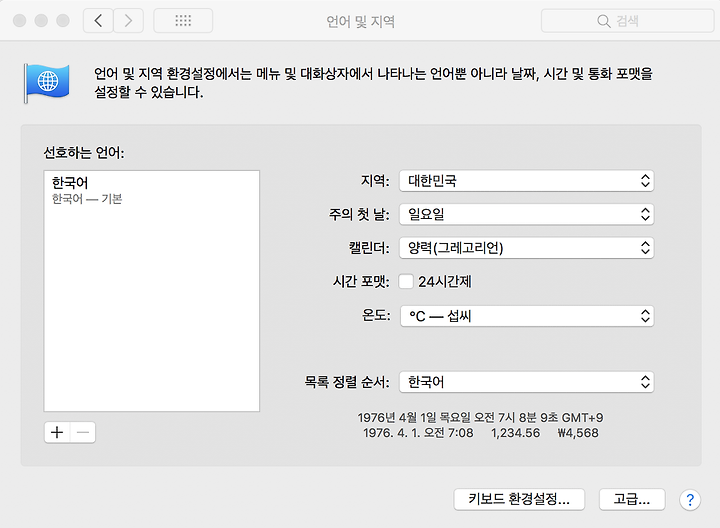
Task: Click into the 검색 search field
Action: 627,21
